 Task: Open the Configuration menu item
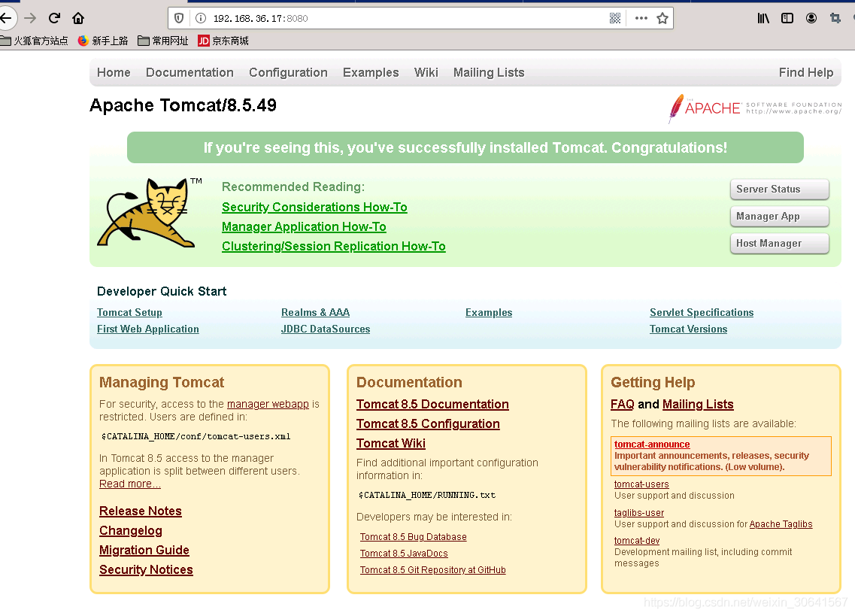(x=289, y=72)
